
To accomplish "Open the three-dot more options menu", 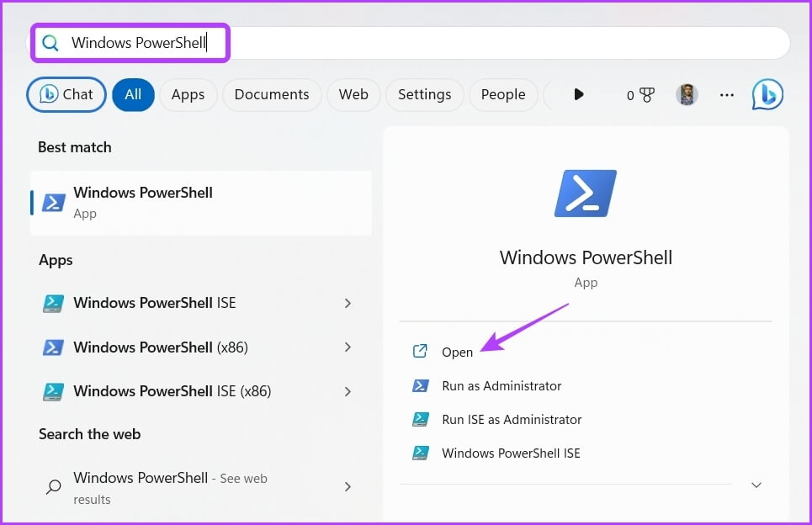I will coord(727,95).
